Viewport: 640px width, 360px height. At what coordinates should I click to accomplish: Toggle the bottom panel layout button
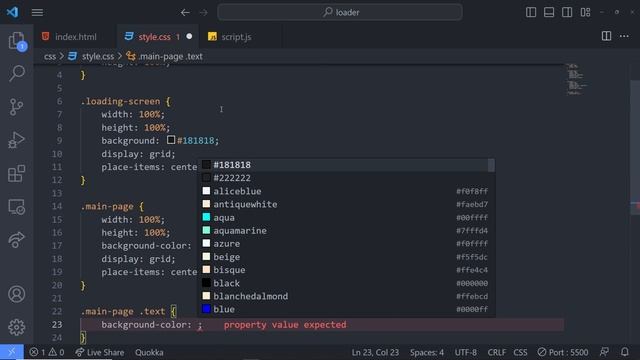[549, 12]
